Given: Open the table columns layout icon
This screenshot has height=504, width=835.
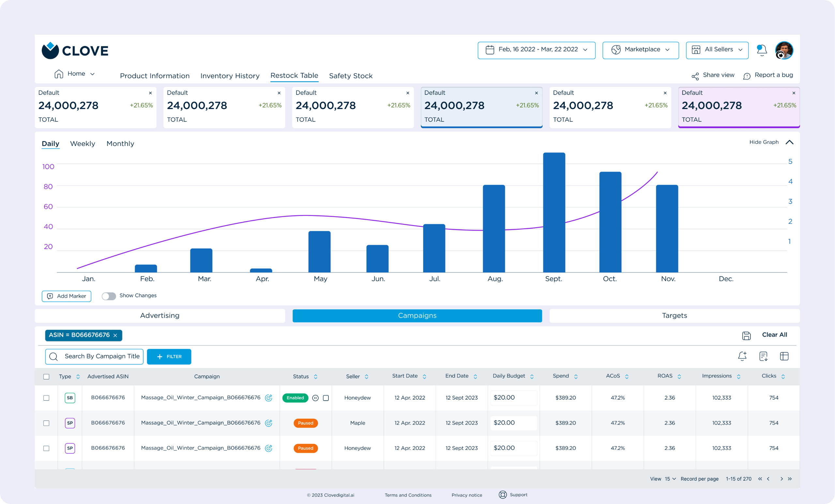Looking at the screenshot, I should tap(784, 356).
